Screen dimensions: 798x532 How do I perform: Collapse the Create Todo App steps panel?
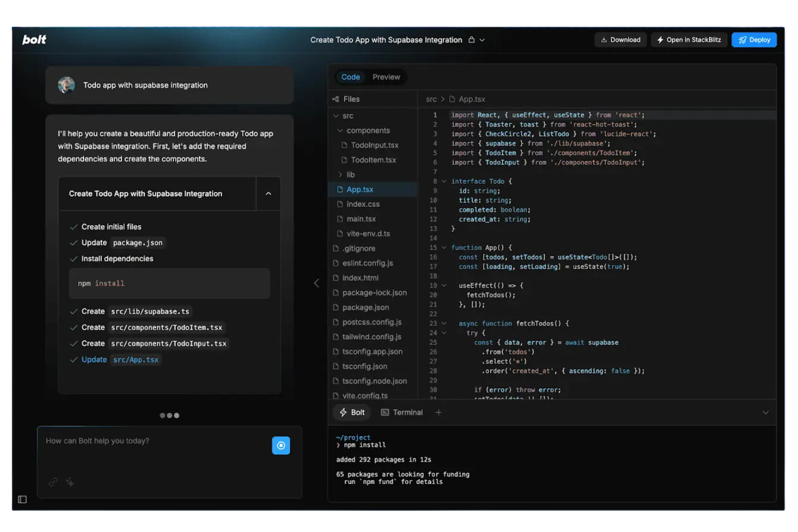tap(268, 194)
